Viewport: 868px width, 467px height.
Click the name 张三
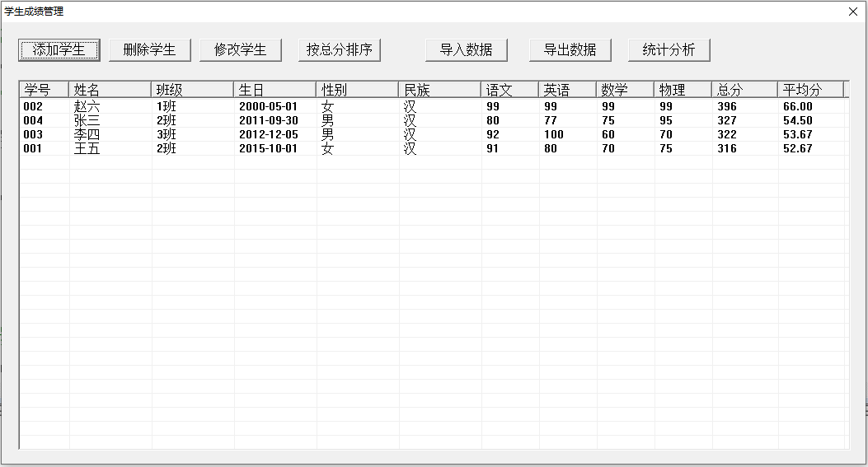click(87, 120)
